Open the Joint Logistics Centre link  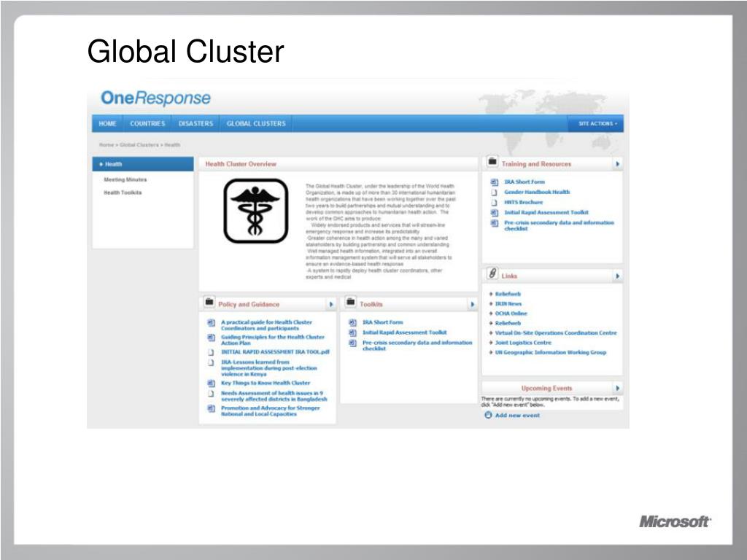pos(523,343)
